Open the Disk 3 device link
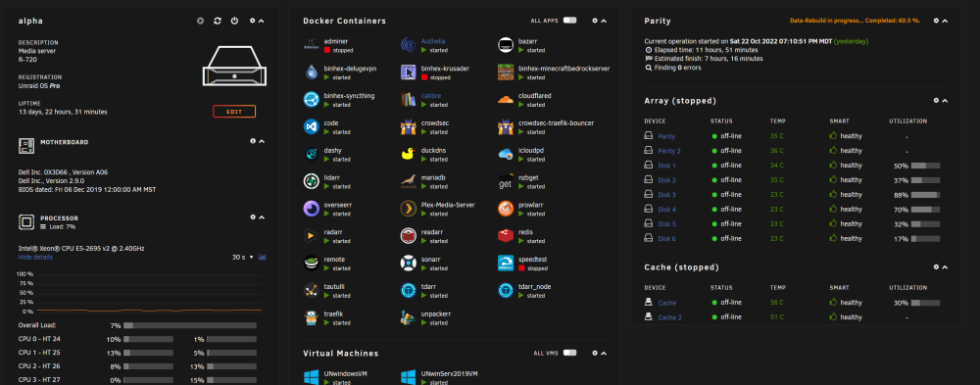This screenshot has height=385, width=980. click(x=666, y=194)
